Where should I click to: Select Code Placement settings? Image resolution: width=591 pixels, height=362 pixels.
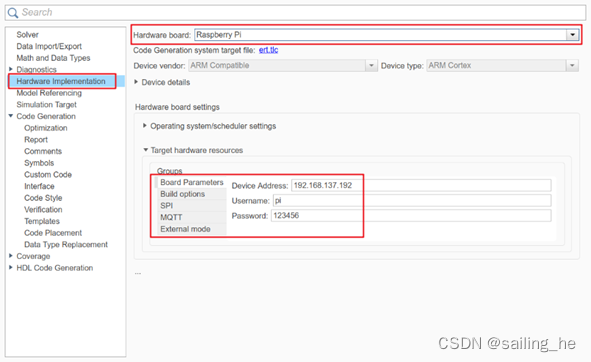(53, 233)
